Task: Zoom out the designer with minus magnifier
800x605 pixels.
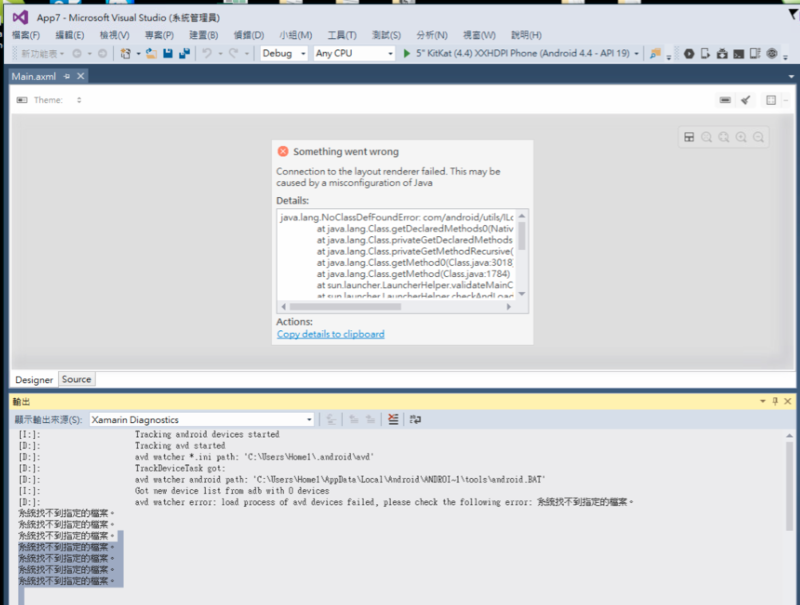Action: 759,137
